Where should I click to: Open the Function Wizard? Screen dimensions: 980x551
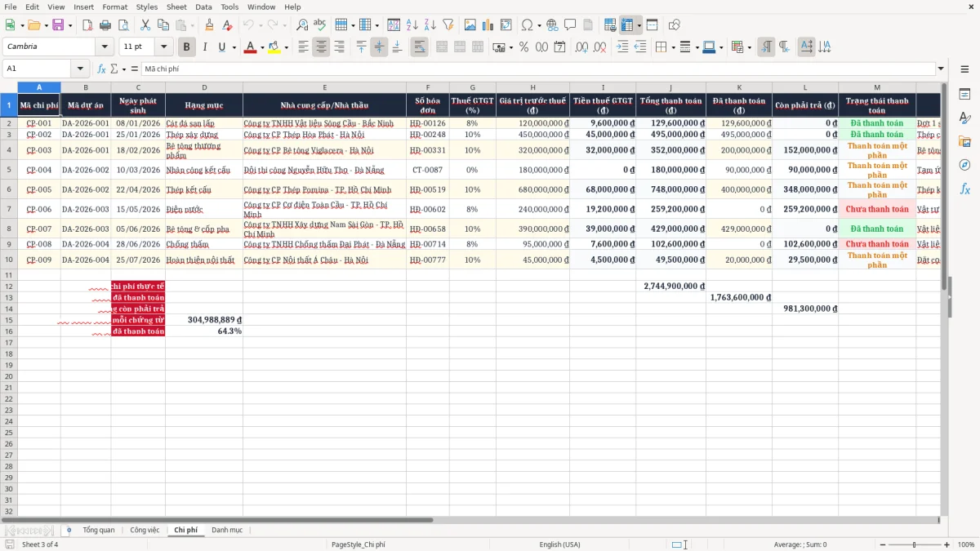102,69
